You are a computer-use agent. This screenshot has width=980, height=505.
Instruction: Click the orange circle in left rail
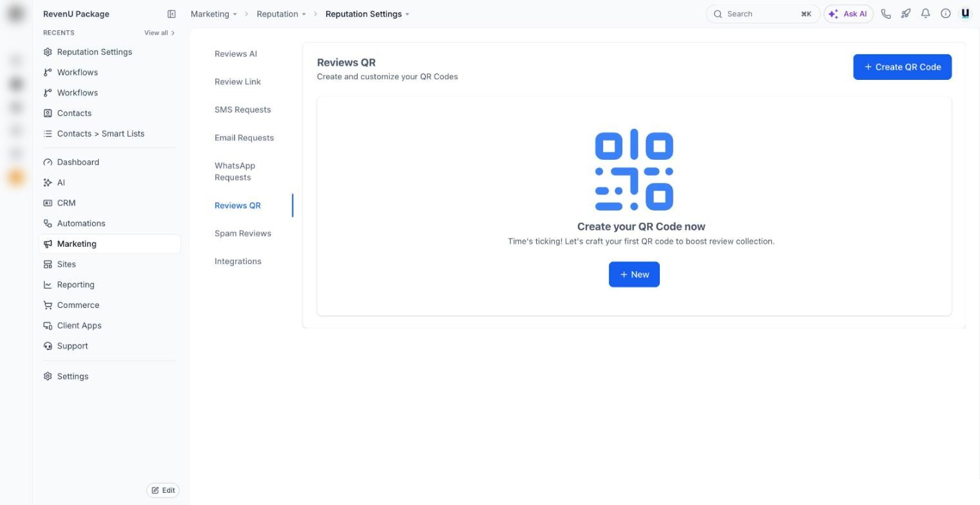click(17, 177)
